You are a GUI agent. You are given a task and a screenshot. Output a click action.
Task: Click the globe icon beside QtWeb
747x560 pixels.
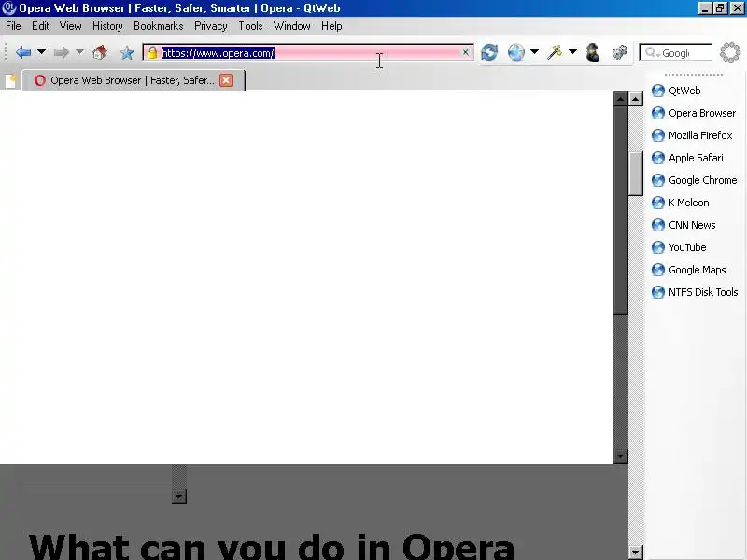[658, 91]
